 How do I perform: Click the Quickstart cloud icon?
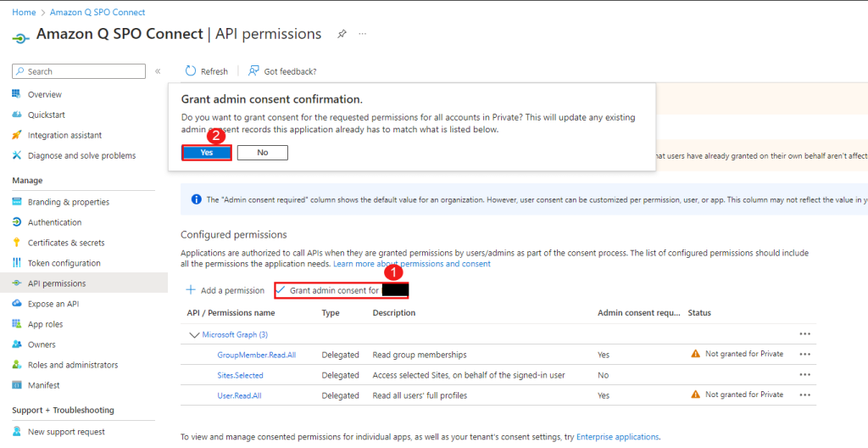coord(17,115)
